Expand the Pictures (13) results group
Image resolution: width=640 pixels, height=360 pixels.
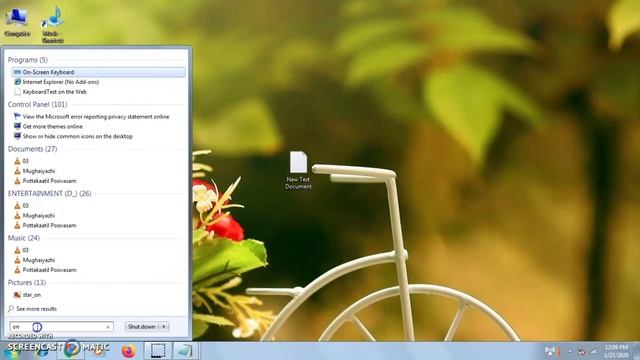pos(27,282)
